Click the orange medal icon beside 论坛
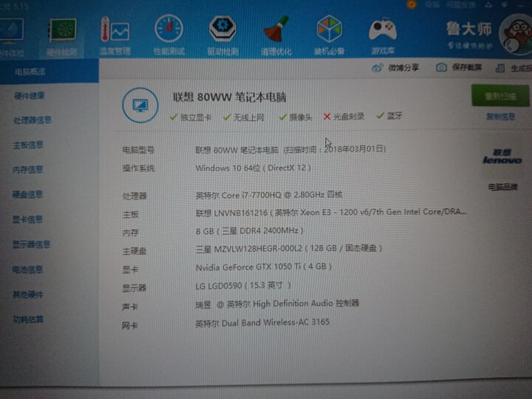This screenshot has width=532, height=399. (412, 4)
